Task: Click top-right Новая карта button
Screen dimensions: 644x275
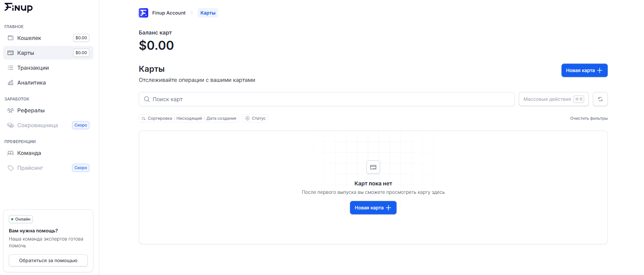Action: pos(584,70)
